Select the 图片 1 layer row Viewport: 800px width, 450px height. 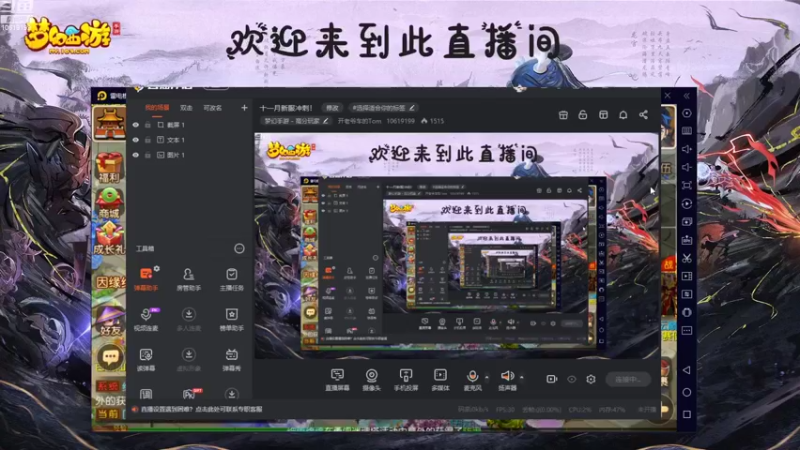click(189, 155)
